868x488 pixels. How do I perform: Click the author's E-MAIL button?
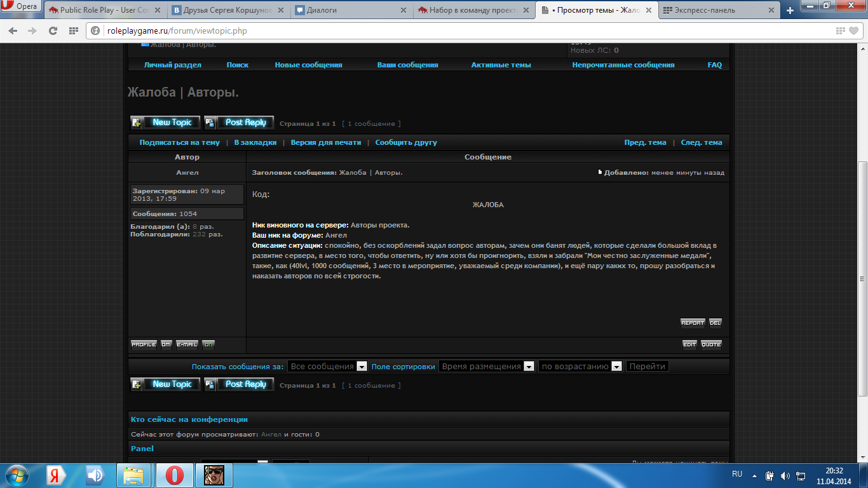click(x=187, y=344)
